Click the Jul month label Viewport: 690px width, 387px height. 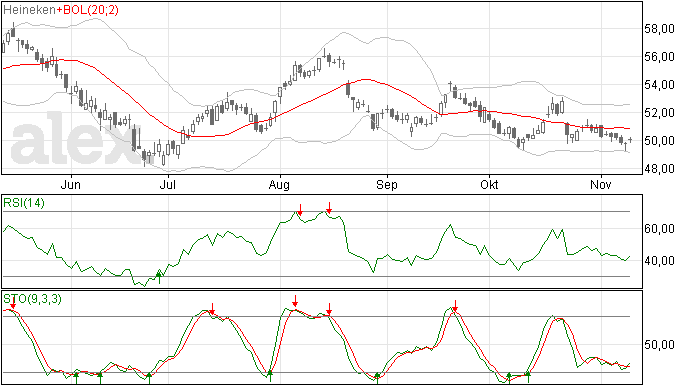click(168, 184)
